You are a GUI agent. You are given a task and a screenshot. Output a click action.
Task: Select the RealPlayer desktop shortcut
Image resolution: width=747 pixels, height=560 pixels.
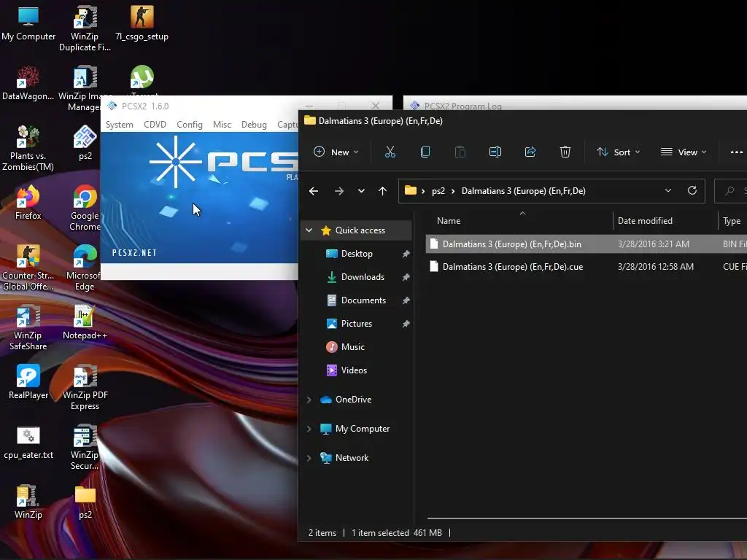point(28,382)
